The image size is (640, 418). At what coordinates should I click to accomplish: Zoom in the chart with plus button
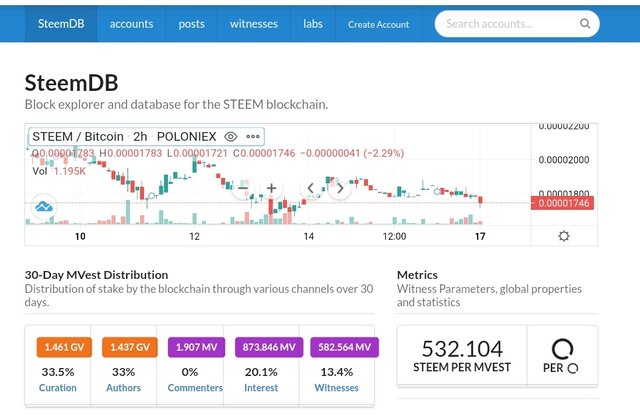[271, 187]
